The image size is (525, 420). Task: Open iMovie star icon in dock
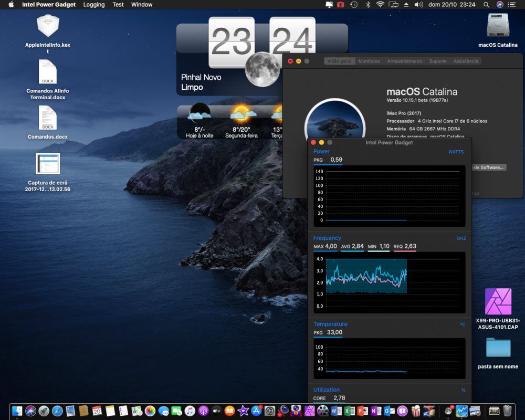coord(243,411)
